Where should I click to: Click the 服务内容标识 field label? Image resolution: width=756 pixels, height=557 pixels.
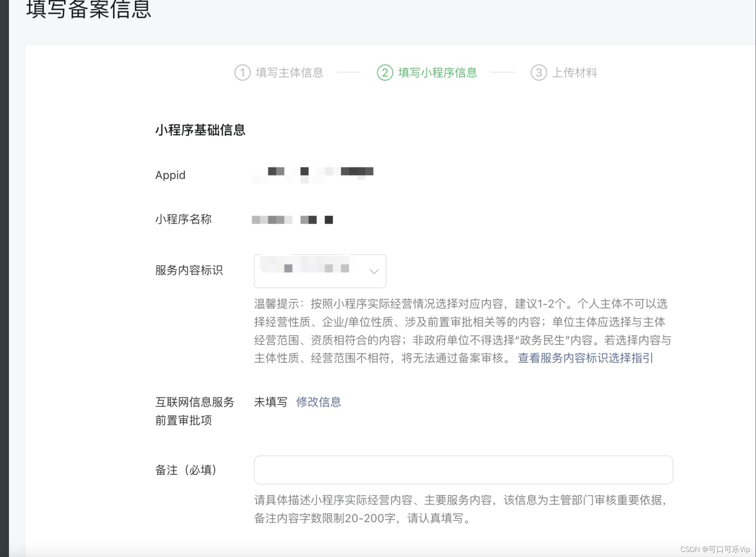click(189, 270)
